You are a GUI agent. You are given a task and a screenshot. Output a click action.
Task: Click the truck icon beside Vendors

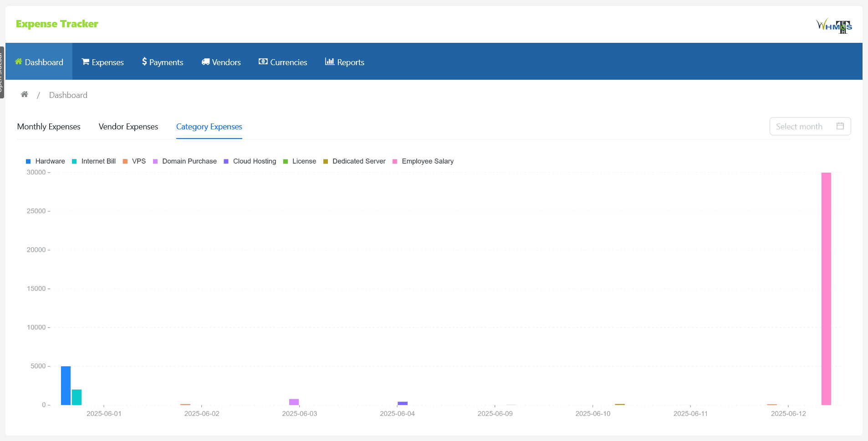point(205,62)
